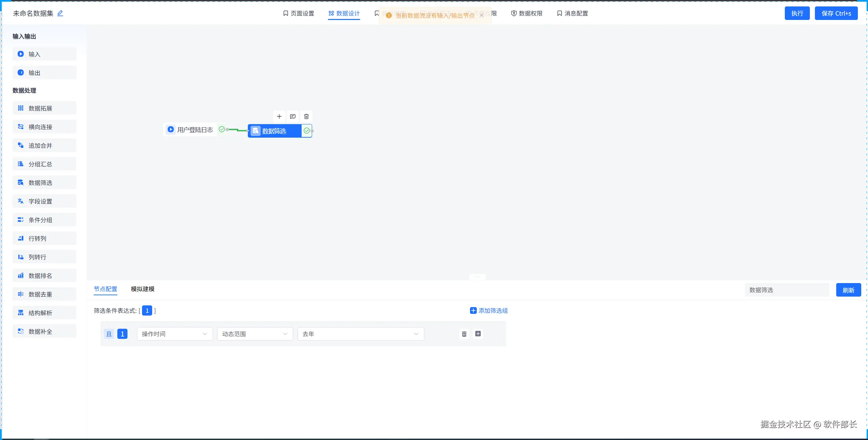Click the 添加筛选组 link
The image size is (868, 440).
tap(489, 311)
